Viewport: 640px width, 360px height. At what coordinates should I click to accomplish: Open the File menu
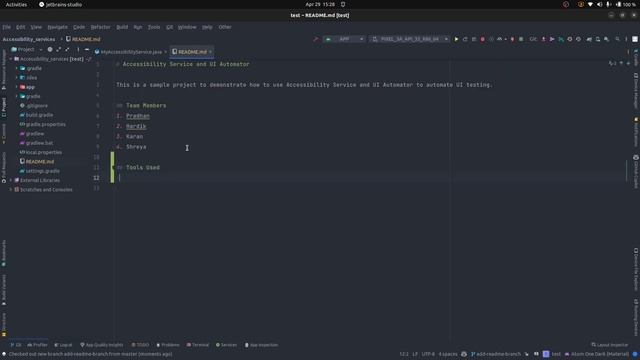(7, 27)
